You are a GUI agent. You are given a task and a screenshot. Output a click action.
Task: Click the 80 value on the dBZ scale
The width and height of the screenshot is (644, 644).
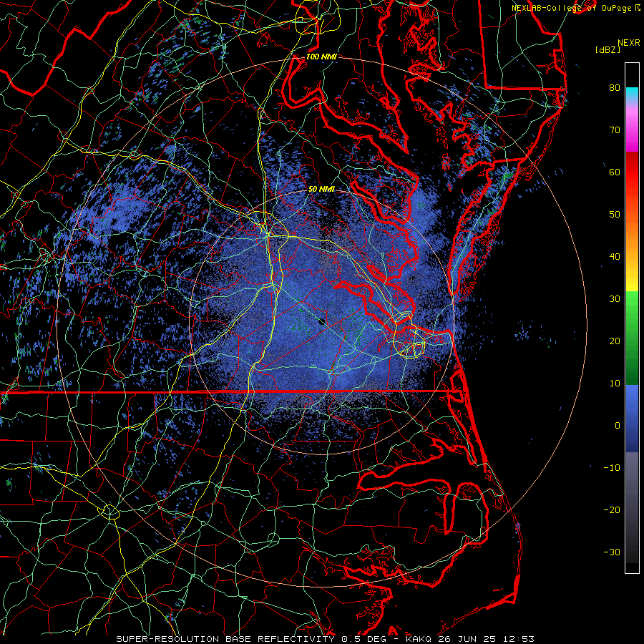pos(615,87)
